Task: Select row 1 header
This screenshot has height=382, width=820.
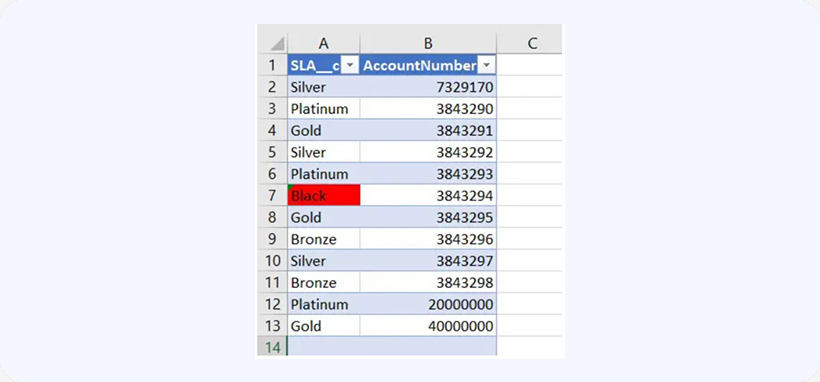Action: point(272,65)
